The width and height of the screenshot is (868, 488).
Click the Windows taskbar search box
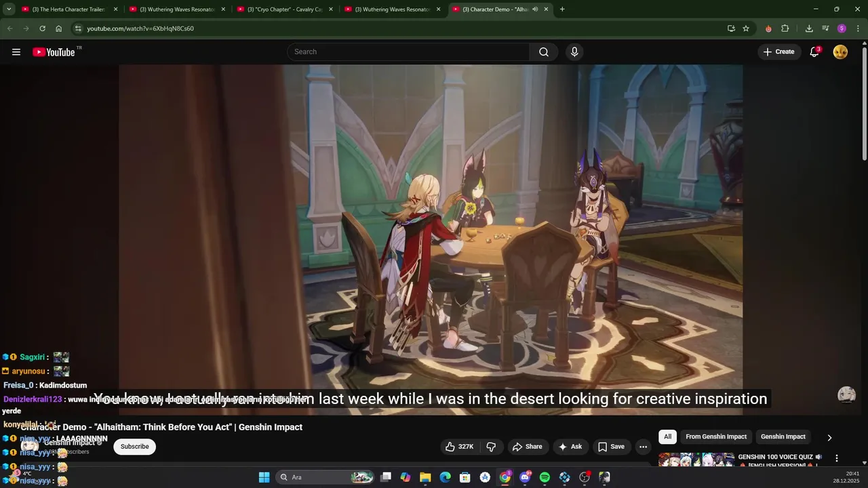(325, 477)
